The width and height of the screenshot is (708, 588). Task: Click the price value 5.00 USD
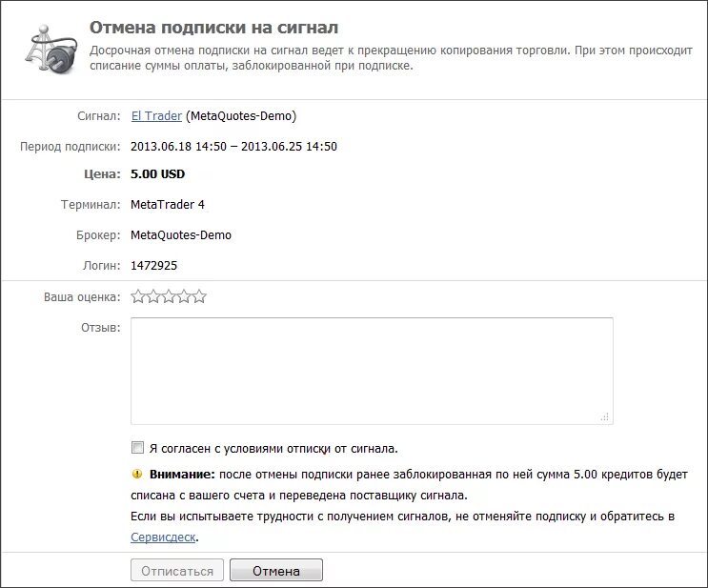pyautogui.click(x=157, y=174)
